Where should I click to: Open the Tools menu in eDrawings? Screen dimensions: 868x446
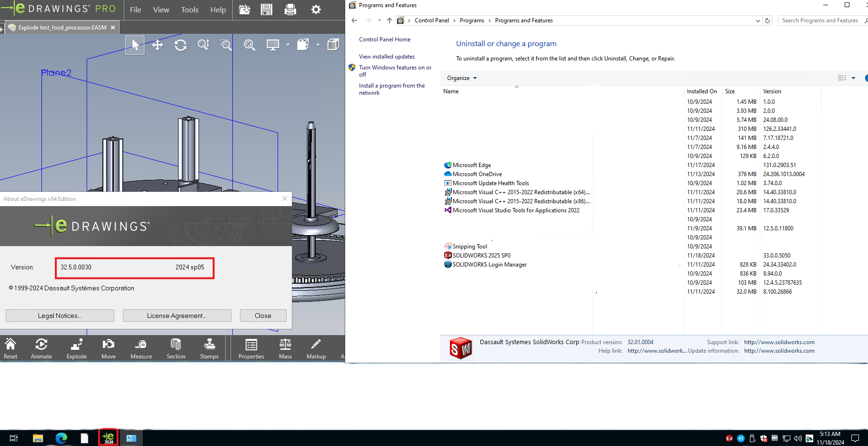(x=190, y=10)
